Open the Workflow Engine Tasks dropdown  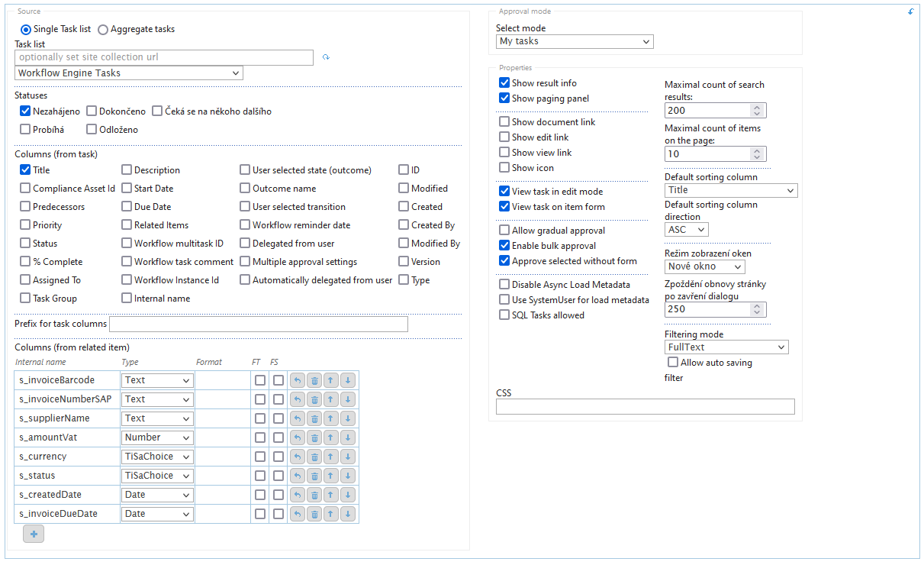128,73
